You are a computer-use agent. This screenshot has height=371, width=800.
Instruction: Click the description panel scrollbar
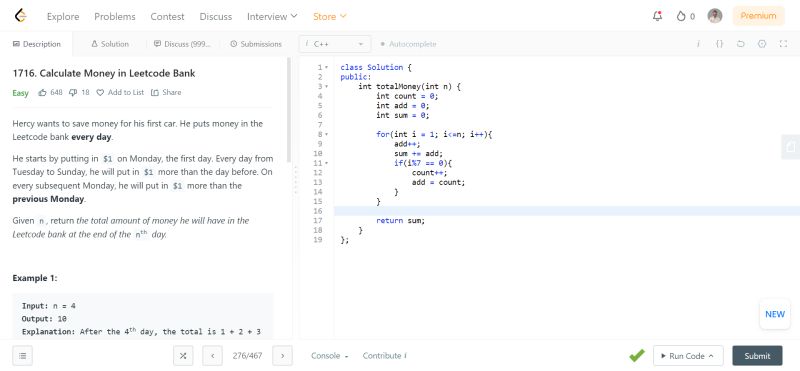[x=290, y=110]
